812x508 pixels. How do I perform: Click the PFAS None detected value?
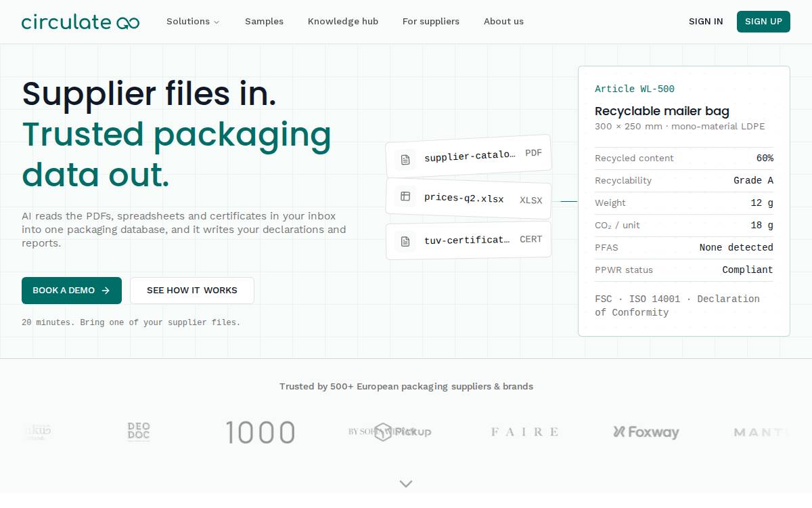(736, 248)
